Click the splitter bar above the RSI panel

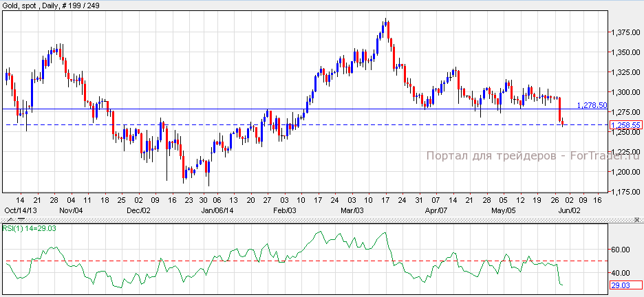point(310,219)
